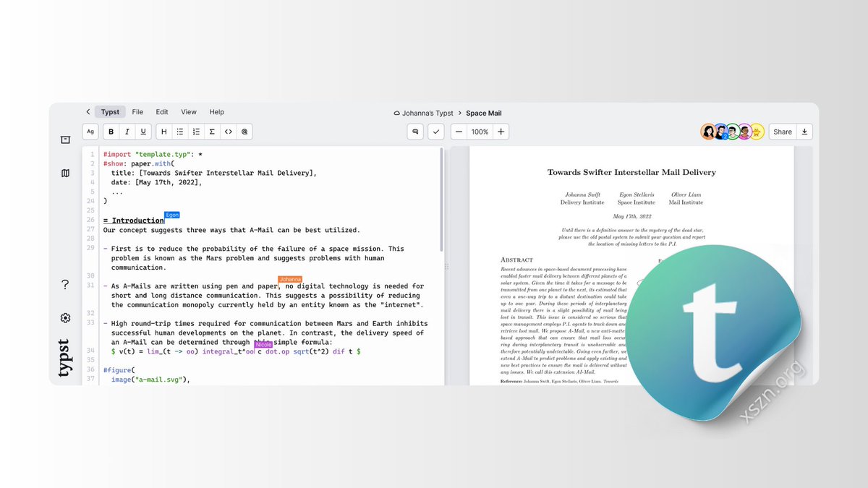Click the yellow collaborator avatar
This screenshot has height=488, width=868.
(757, 132)
